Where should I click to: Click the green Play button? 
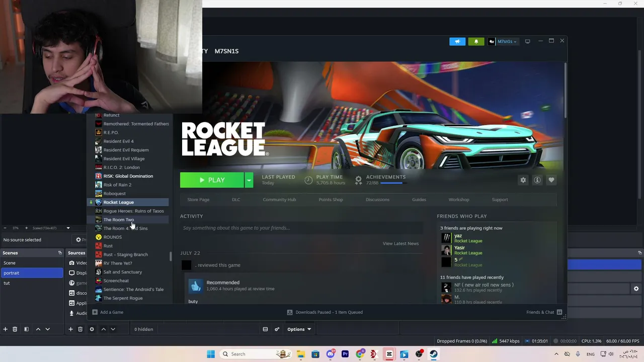[212, 180]
